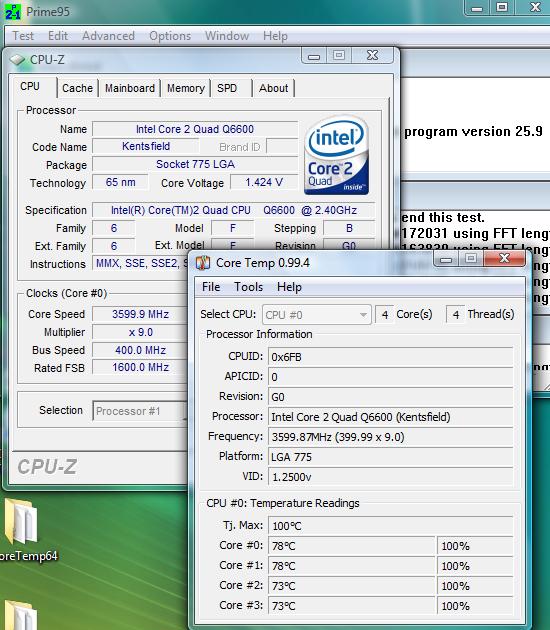Click the VID field 1.2500v
This screenshot has width=550, height=630.
(x=391, y=477)
